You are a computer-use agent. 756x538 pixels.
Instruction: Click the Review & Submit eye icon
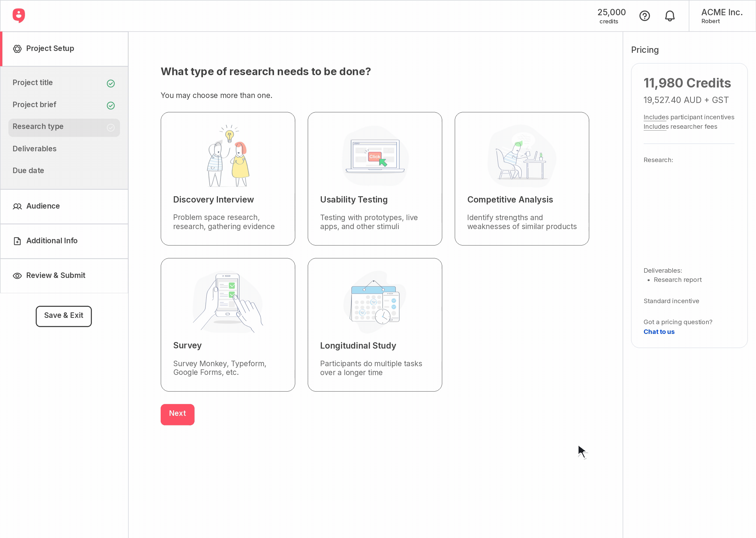17,276
